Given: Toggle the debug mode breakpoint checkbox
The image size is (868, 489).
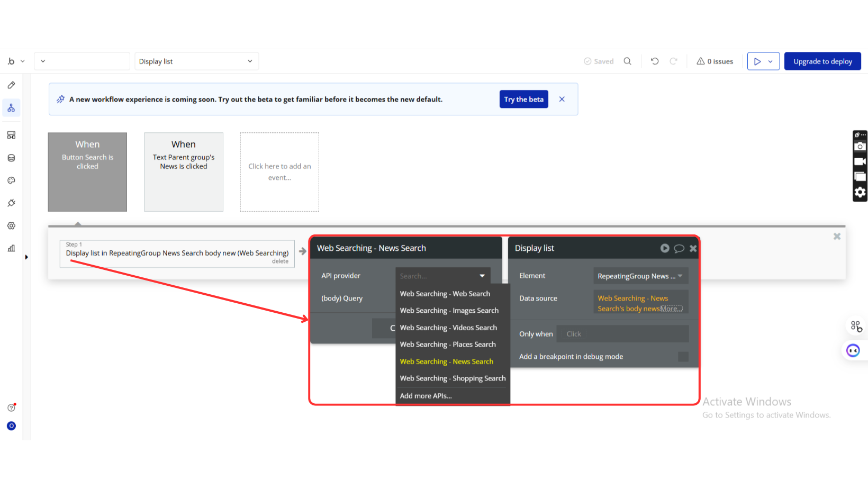Looking at the screenshot, I should (683, 357).
